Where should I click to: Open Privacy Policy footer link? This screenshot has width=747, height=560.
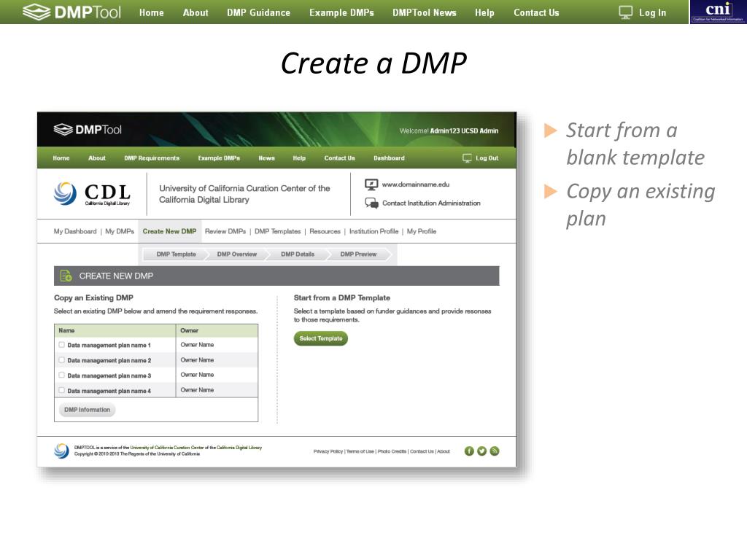(328, 451)
